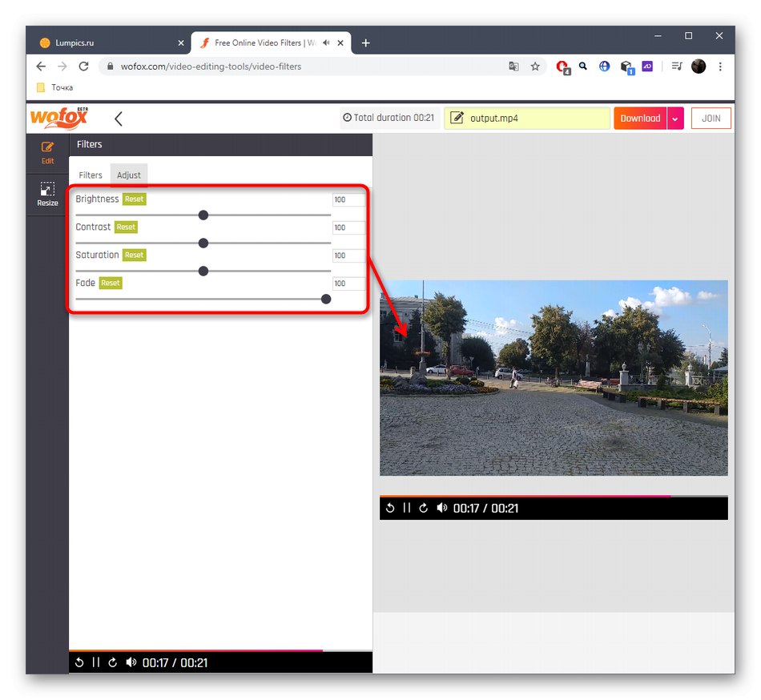Open the Edit tool in sidebar
This screenshot has width=761, height=700.
point(47,153)
